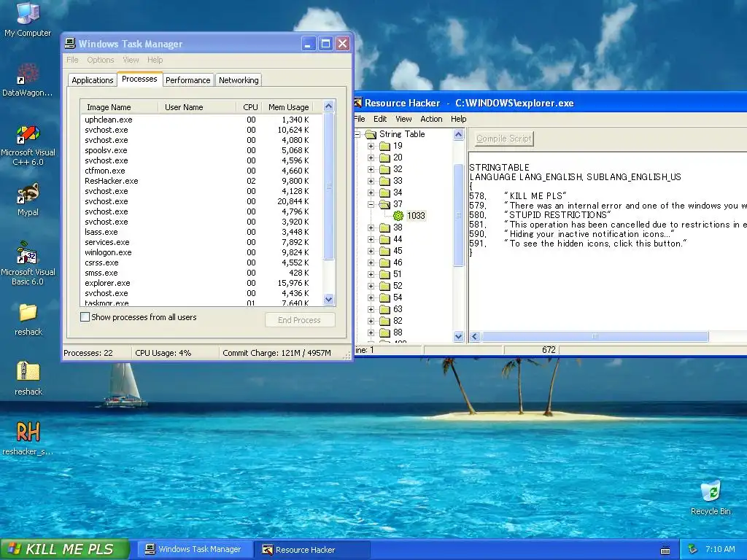
Task: Click the folder icon for 19
Action: [385, 146]
